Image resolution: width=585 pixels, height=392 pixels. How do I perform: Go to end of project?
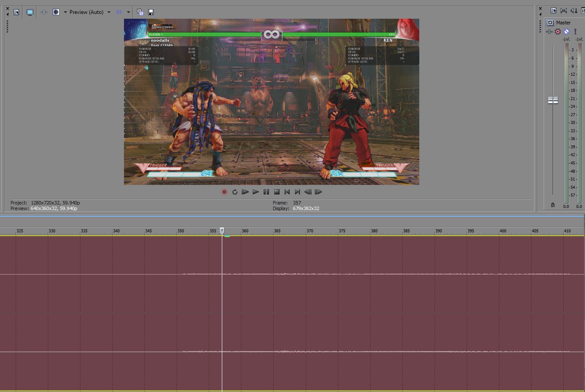(x=298, y=192)
